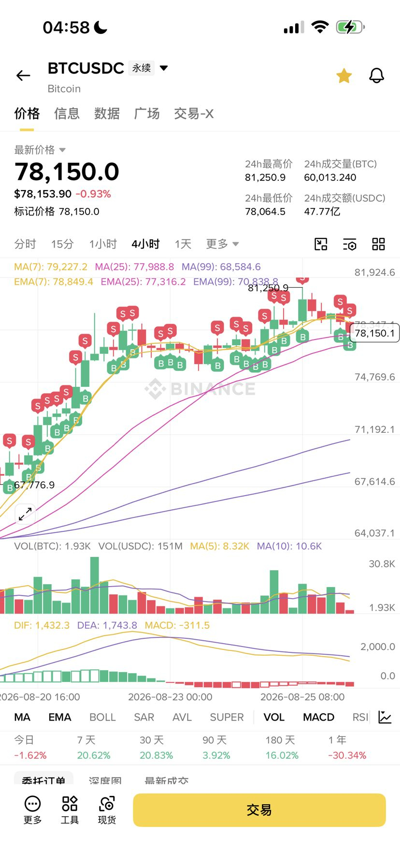Open the 价格 tab
The width and height of the screenshot is (400, 868).
tap(27, 114)
